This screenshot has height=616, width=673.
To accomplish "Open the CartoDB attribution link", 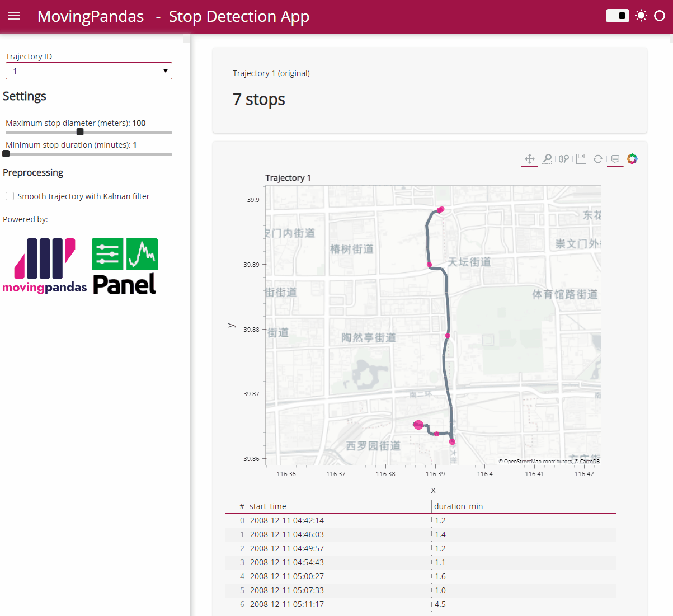I will (x=589, y=462).
